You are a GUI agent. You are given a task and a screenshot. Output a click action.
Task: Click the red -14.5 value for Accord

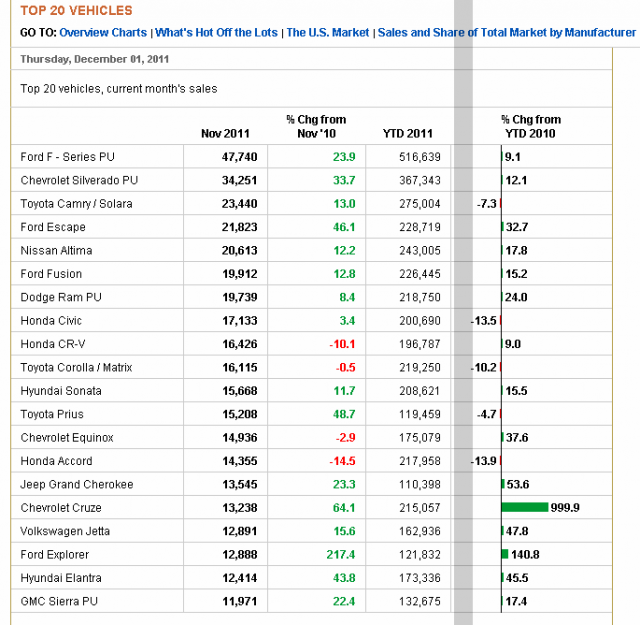342,461
